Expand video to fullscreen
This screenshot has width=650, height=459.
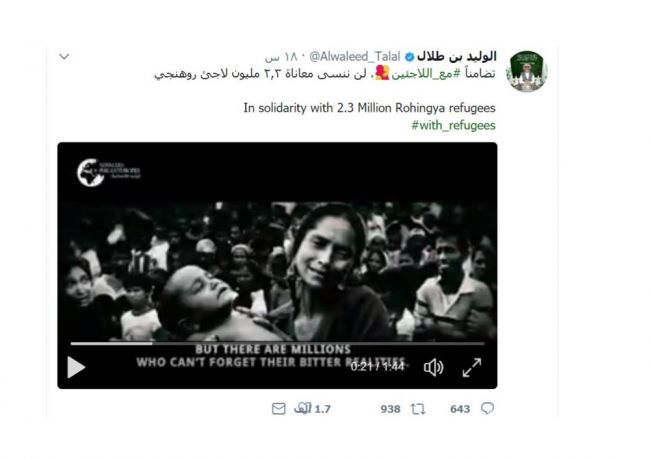472,367
